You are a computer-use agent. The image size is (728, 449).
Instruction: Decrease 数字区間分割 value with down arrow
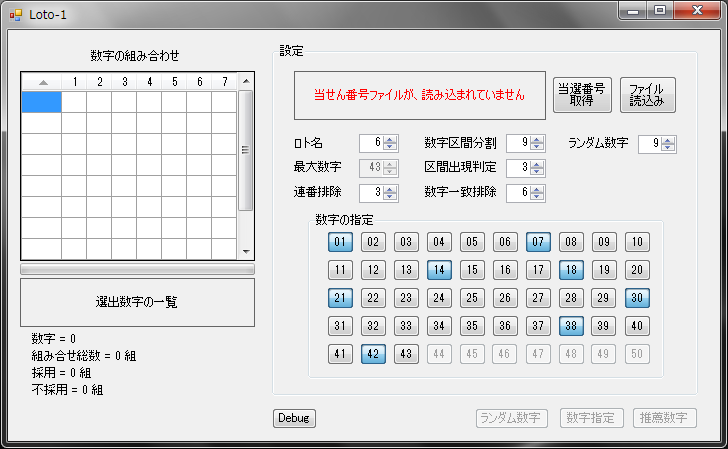(x=537, y=147)
